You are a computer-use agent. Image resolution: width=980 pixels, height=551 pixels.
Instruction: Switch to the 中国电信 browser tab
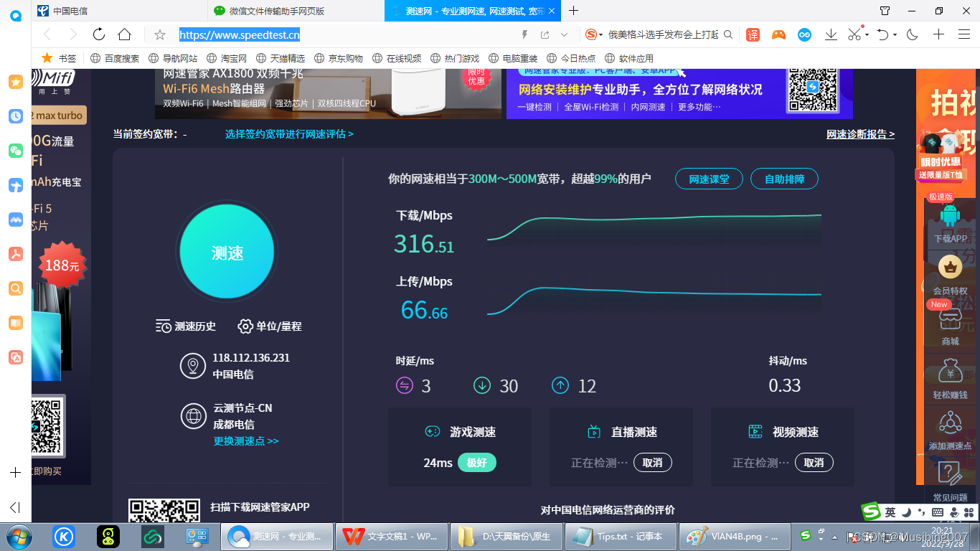click(x=120, y=11)
